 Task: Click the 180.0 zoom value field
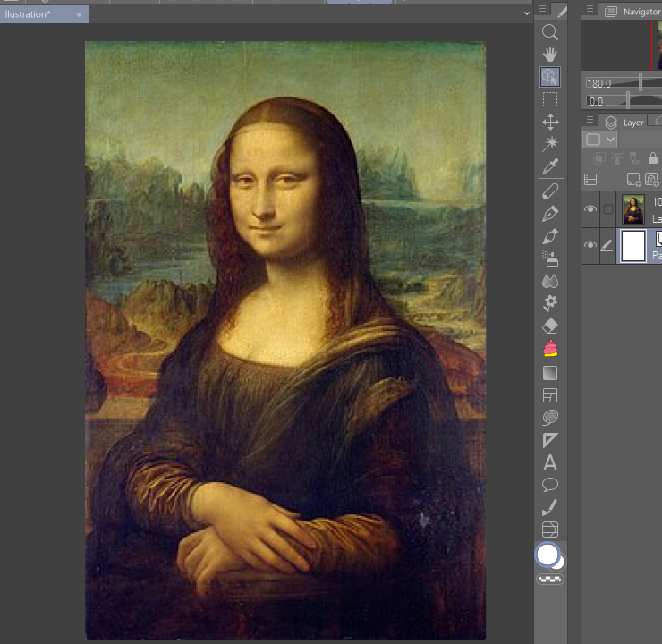tap(599, 83)
